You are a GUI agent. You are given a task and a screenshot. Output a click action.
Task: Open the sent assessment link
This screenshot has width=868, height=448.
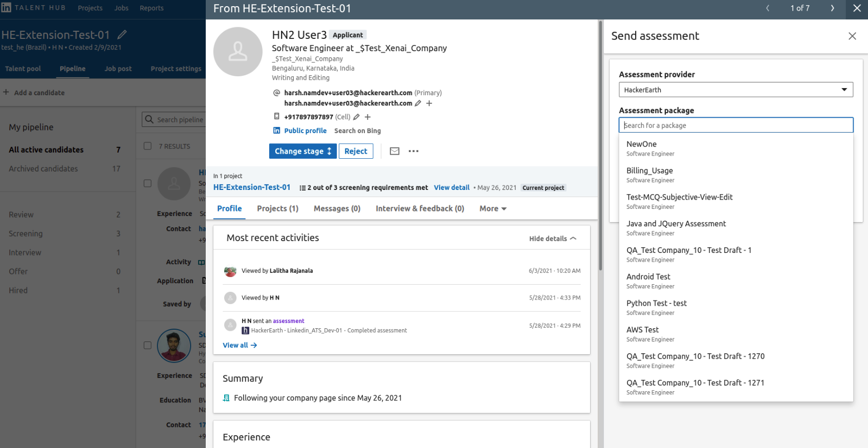tap(289, 321)
